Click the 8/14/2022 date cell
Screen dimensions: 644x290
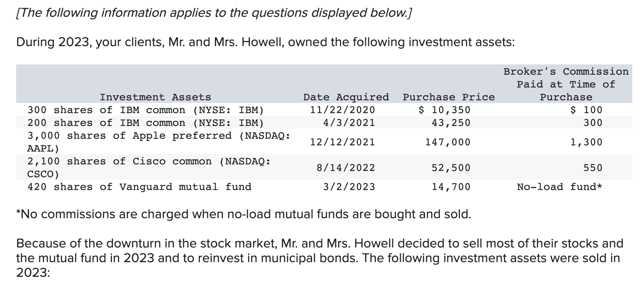coord(346,168)
